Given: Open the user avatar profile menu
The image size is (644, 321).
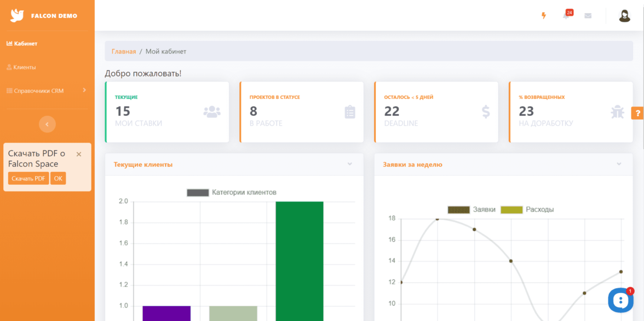Looking at the screenshot, I should pos(624,16).
